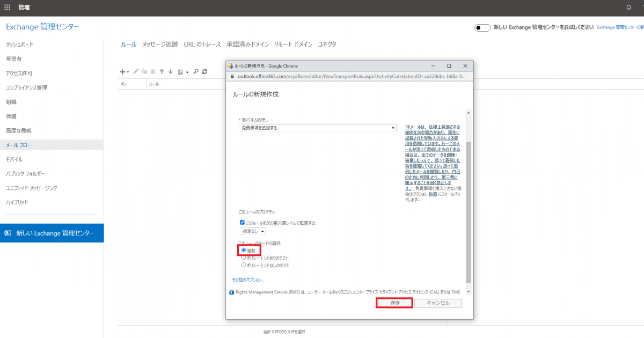This screenshot has width=644, height=338.
Task: Open the 実行する処理 action dropdown
Action: 317,128
